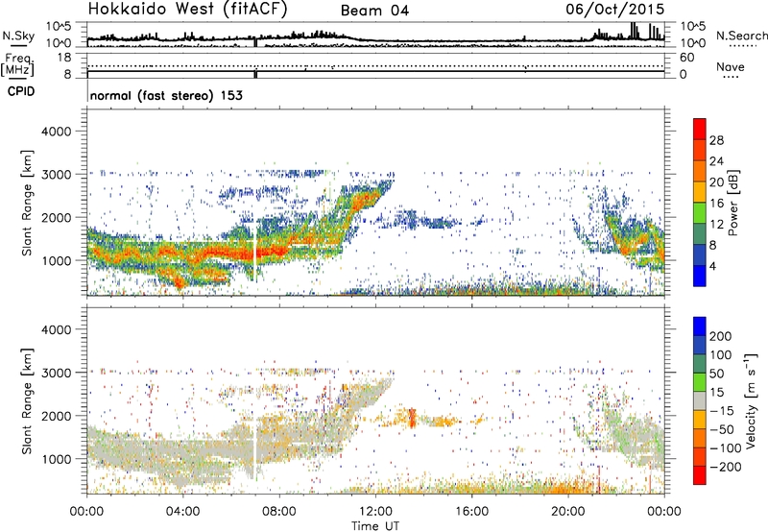
Task: Pick the light green segment of Power colorbar
Action: (700, 213)
